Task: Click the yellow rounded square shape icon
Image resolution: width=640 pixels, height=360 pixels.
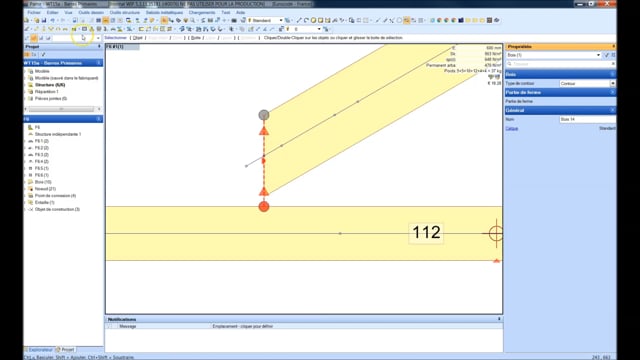Action: [x=320, y=20]
